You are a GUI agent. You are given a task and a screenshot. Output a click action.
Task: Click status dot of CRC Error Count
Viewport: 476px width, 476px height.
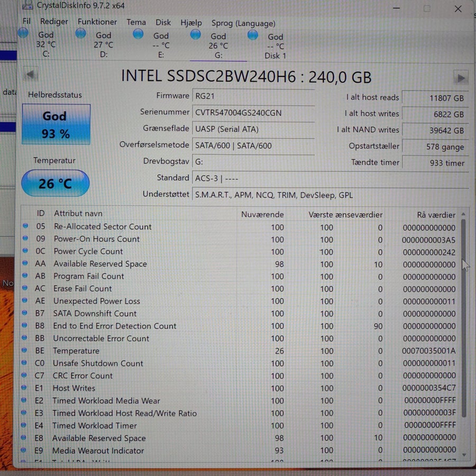[24, 375]
